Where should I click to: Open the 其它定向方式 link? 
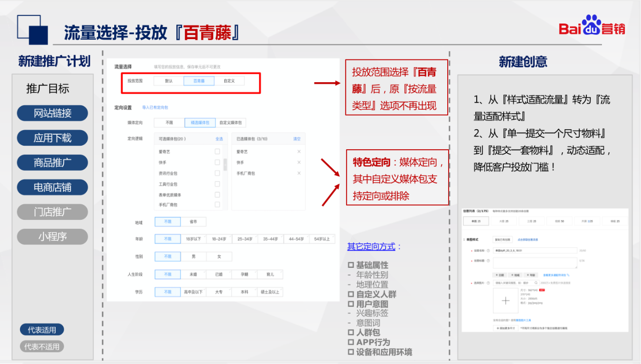point(372,246)
